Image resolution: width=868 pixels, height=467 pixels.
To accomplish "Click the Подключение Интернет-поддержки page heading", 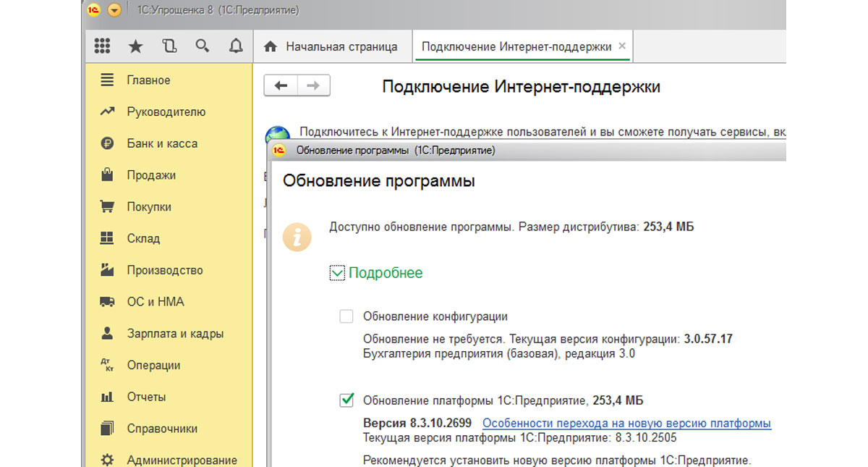I will coord(521,87).
